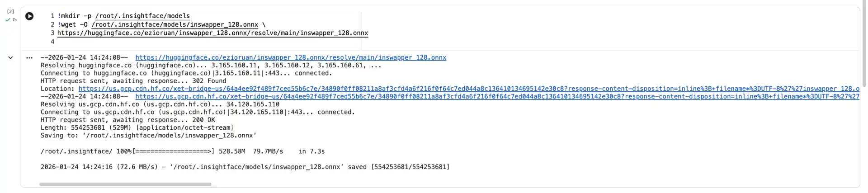
Task: Click the 'Saving to' output line
Action: click(148, 136)
